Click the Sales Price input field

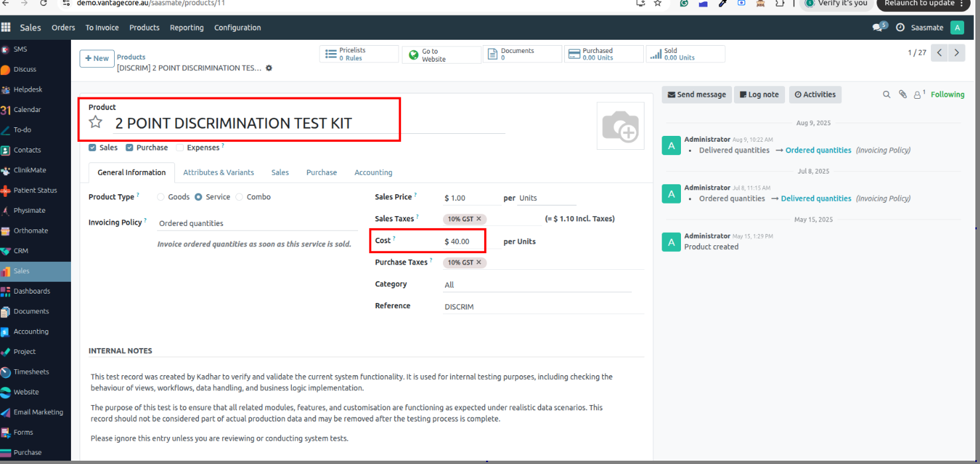tap(471, 198)
